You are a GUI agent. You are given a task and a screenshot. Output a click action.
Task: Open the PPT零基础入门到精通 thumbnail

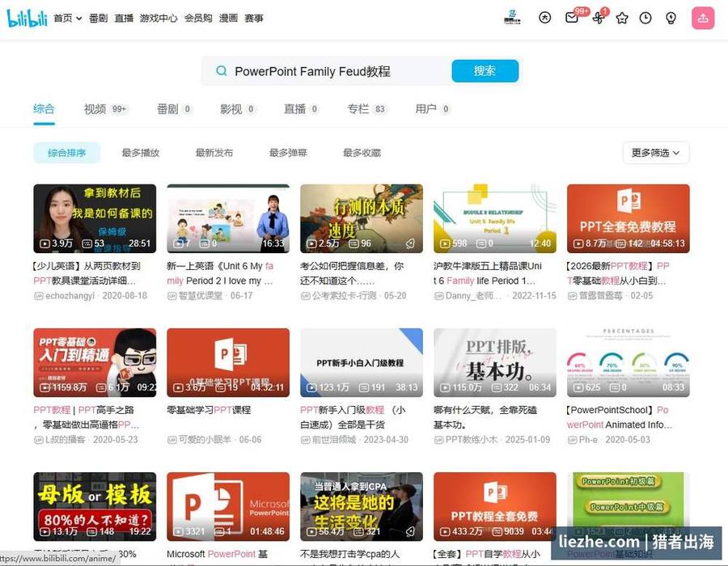(x=95, y=363)
